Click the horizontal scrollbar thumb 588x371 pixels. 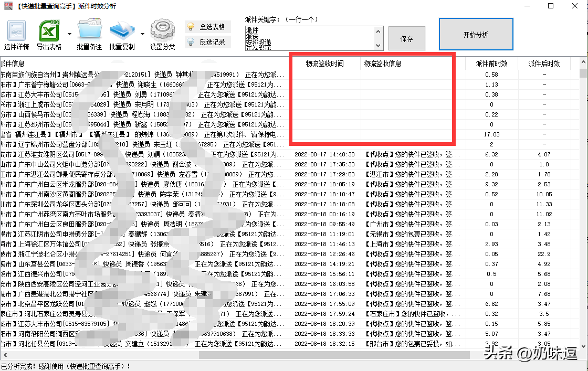[334, 355]
